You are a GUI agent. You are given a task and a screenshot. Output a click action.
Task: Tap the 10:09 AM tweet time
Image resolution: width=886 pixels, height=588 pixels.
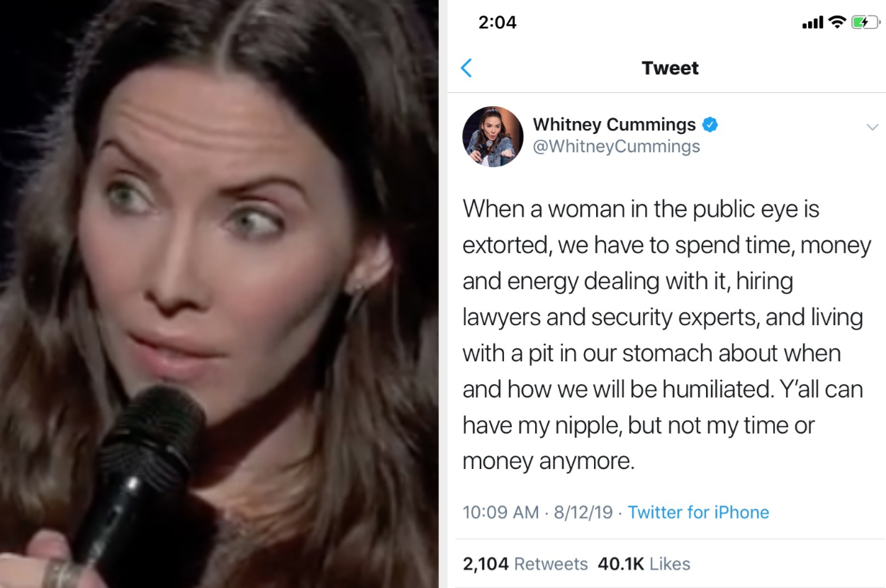tap(500, 512)
